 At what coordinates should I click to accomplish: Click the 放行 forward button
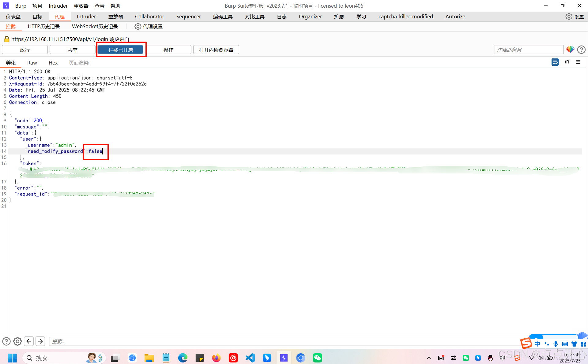click(x=25, y=50)
